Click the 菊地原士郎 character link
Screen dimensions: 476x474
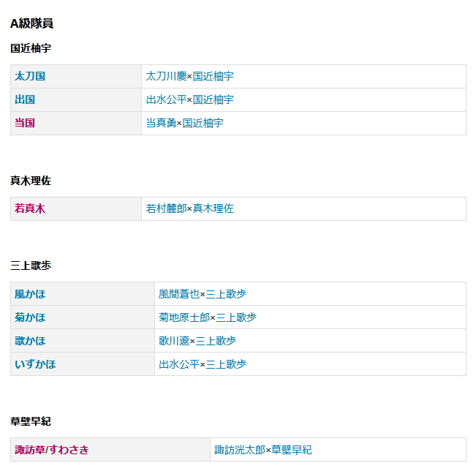point(184,317)
